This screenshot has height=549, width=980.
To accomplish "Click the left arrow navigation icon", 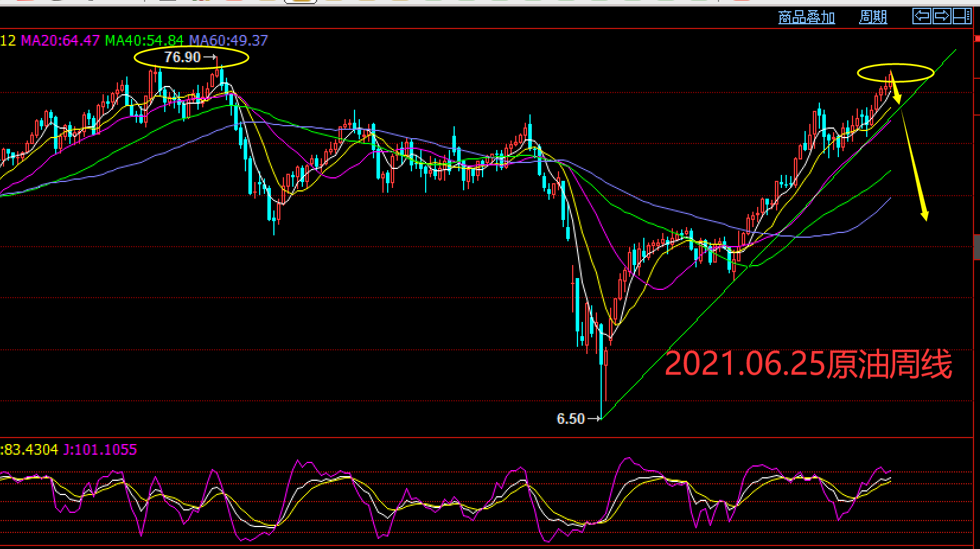I will coord(922,16).
